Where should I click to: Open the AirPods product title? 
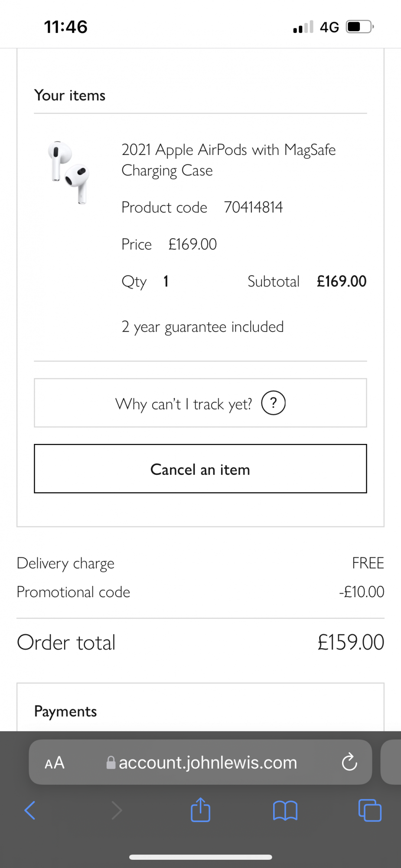(x=228, y=160)
